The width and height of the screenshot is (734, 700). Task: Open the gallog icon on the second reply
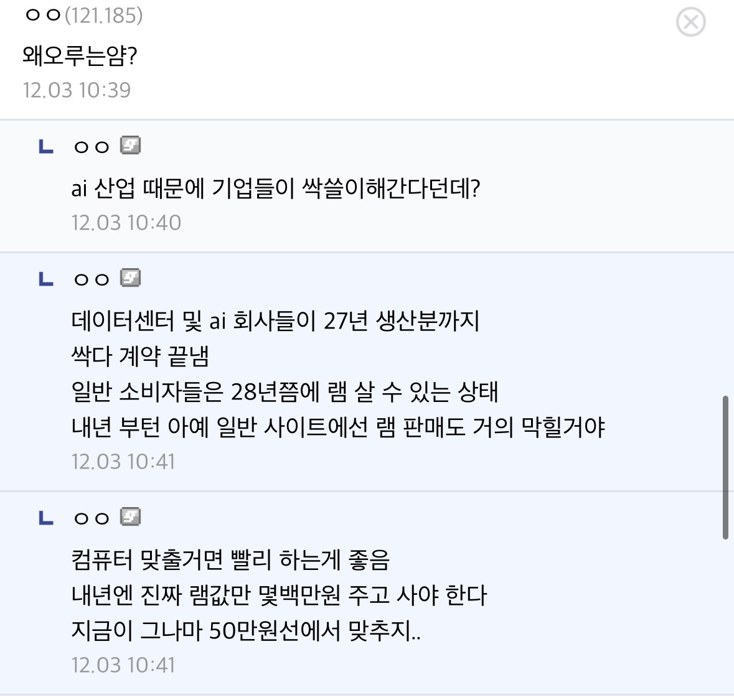point(130,278)
